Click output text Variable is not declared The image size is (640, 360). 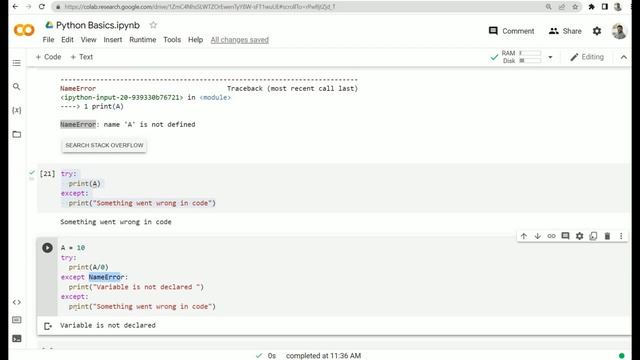point(108,325)
